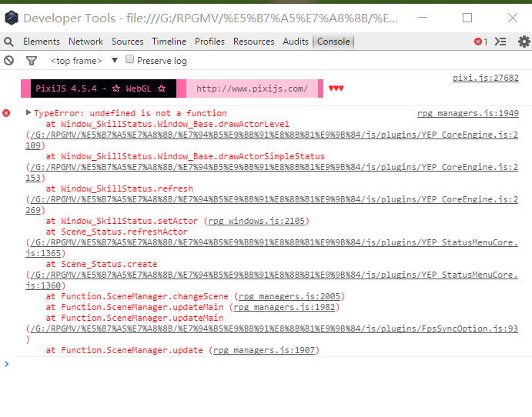Screen dimensions: 532x417
Task: Open the console filter funnel icon
Action: (32, 61)
